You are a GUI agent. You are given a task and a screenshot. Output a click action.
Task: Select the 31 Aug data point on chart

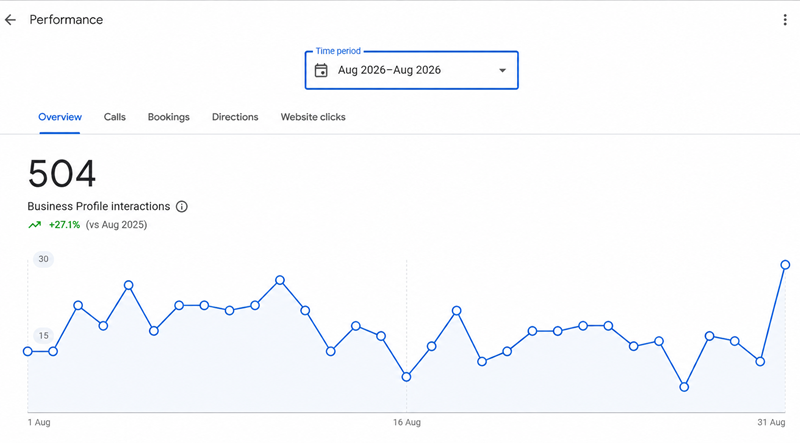pos(785,265)
